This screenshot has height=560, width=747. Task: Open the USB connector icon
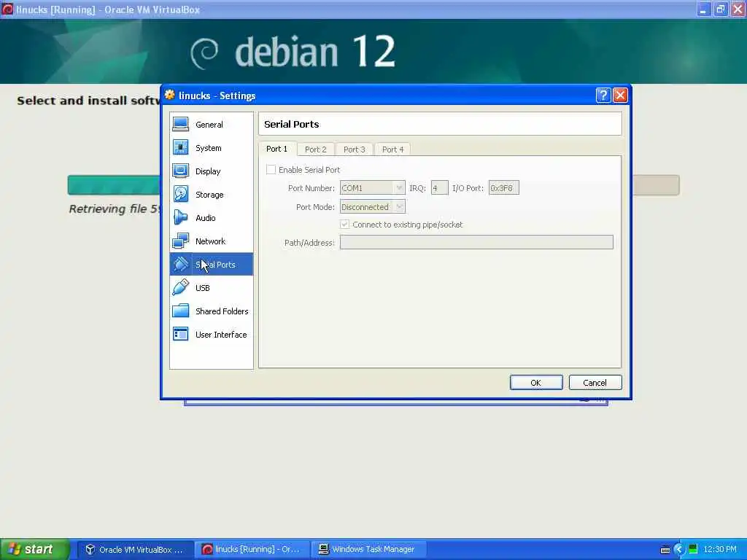[x=181, y=287]
